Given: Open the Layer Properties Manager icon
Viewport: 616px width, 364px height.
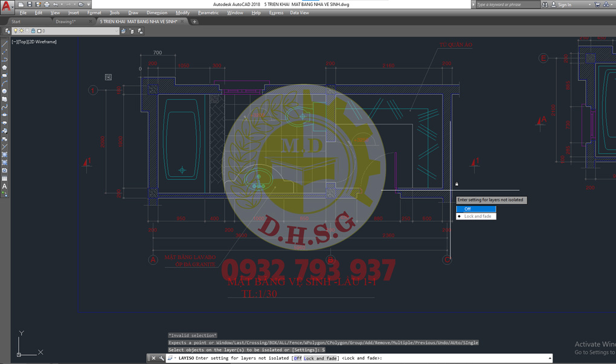Looking at the screenshot, I should (7, 31).
